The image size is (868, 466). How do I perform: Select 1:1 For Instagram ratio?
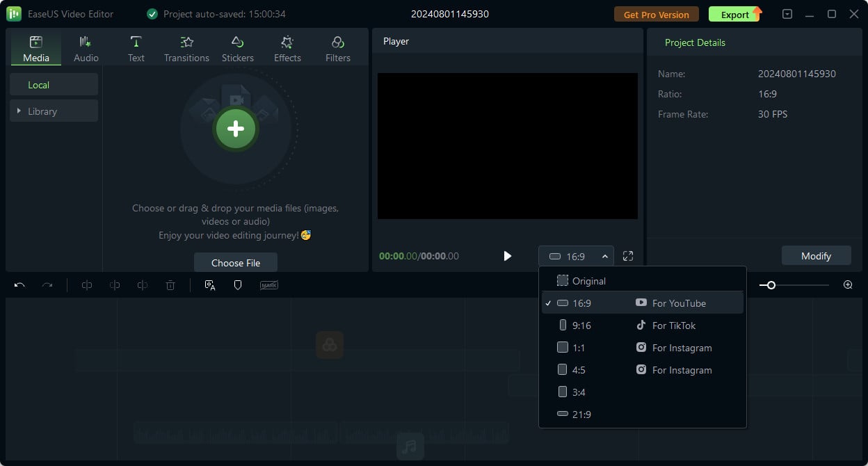(x=642, y=348)
